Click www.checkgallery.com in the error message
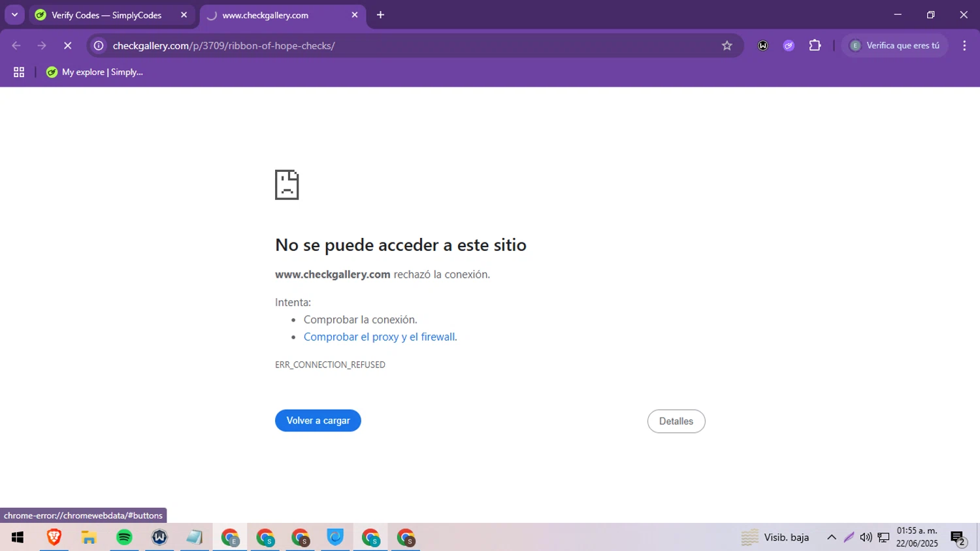 pyautogui.click(x=333, y=275)
